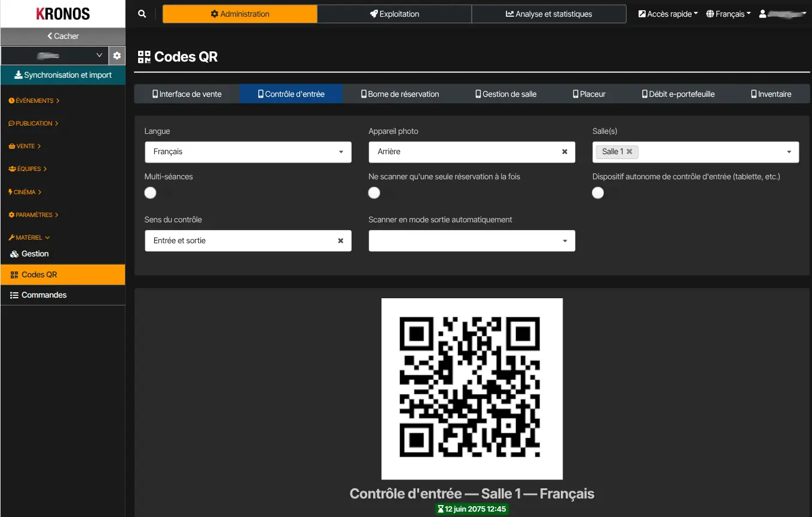Click the Codes QR heading icon

pyautogui.click(x=144, y=57)
